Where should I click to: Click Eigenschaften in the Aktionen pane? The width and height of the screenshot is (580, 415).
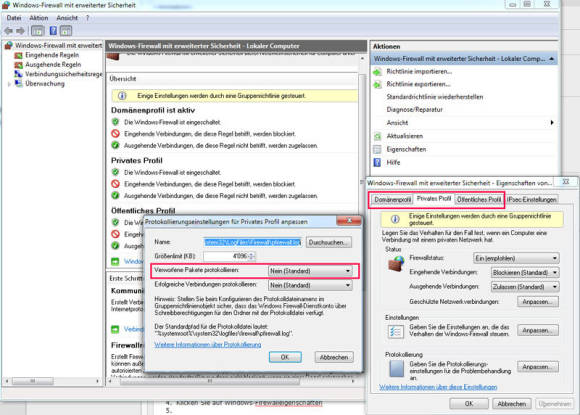(406, 149)
